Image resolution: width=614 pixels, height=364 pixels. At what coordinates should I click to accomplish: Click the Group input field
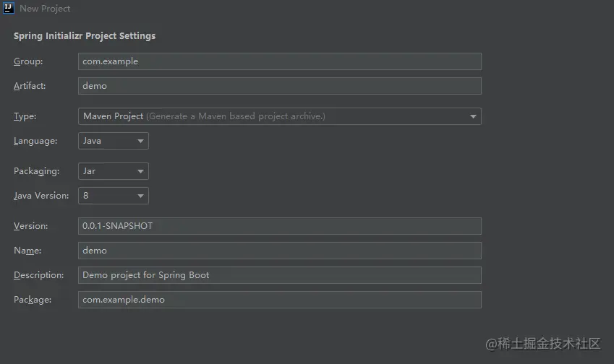pos(280,61)
